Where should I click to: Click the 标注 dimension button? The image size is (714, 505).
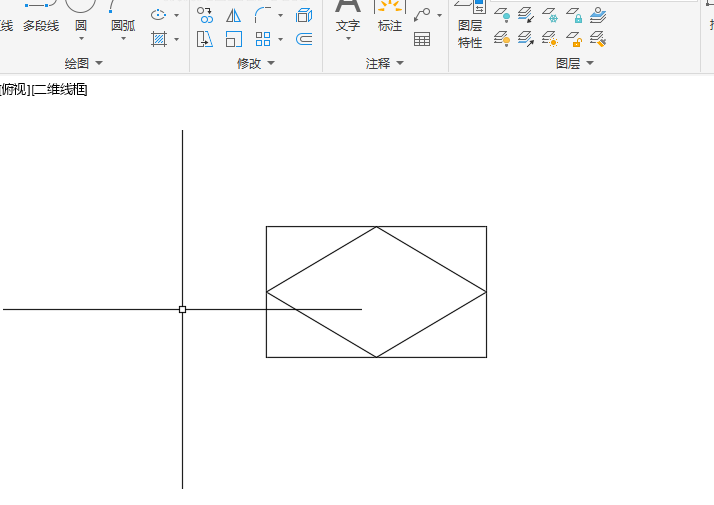click(390, 17)
